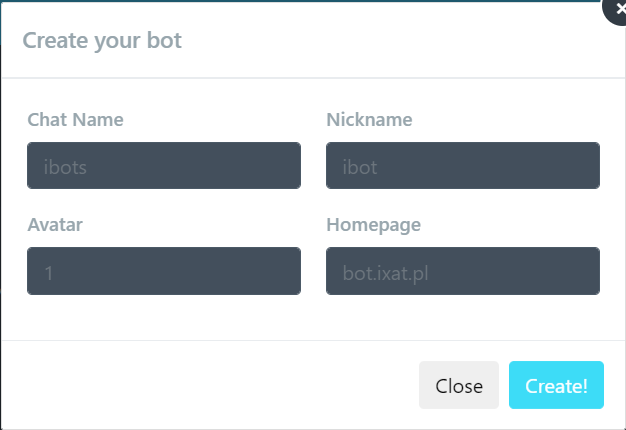Click the "Create your bot" dialog title
This screenshot has width=626, height=430.
(102, 41)
